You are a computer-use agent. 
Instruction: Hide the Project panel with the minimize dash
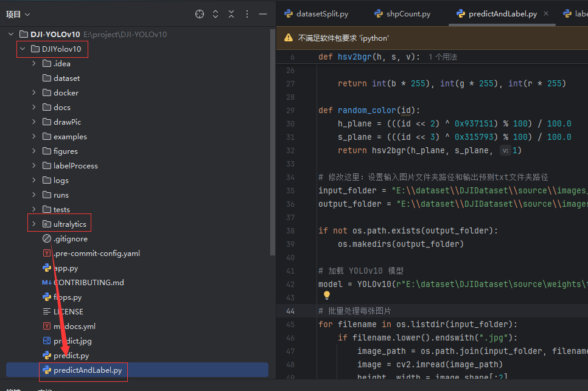point(263,14)
